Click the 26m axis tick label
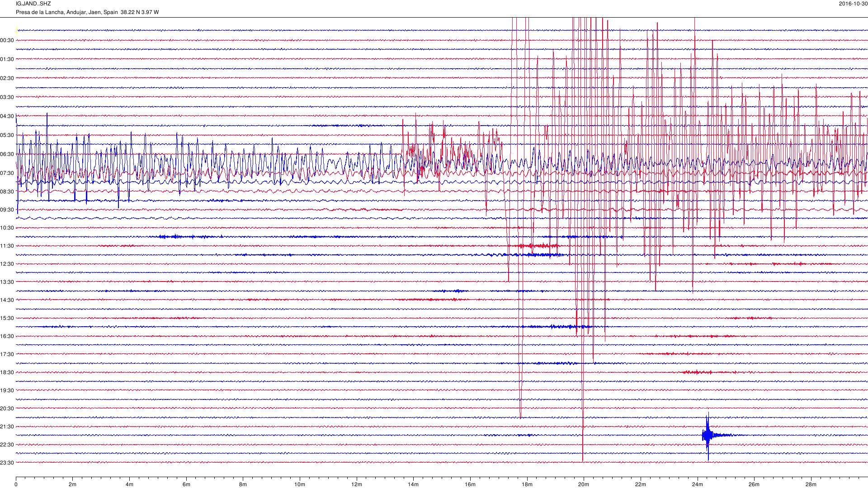Image resolution: width=868 pixels, height=488 pixels. pyautogui.click(x=754, y=485)
